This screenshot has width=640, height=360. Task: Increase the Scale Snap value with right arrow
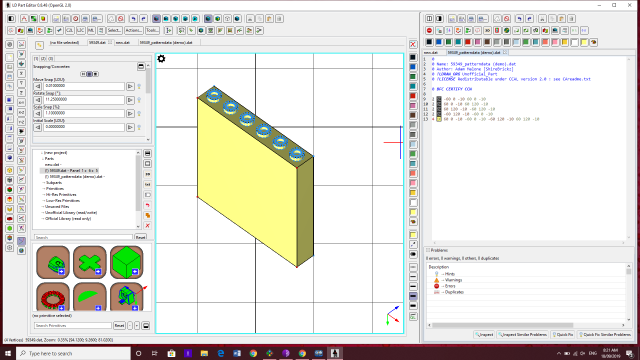[x=130, y=113]
